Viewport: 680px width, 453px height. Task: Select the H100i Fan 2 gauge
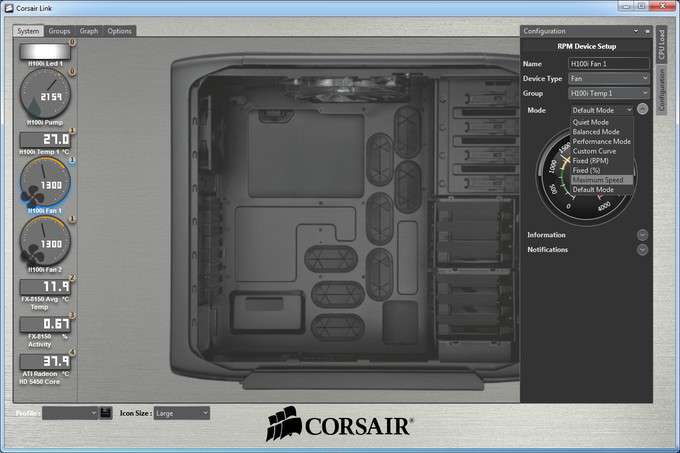(x=45, y=241)
